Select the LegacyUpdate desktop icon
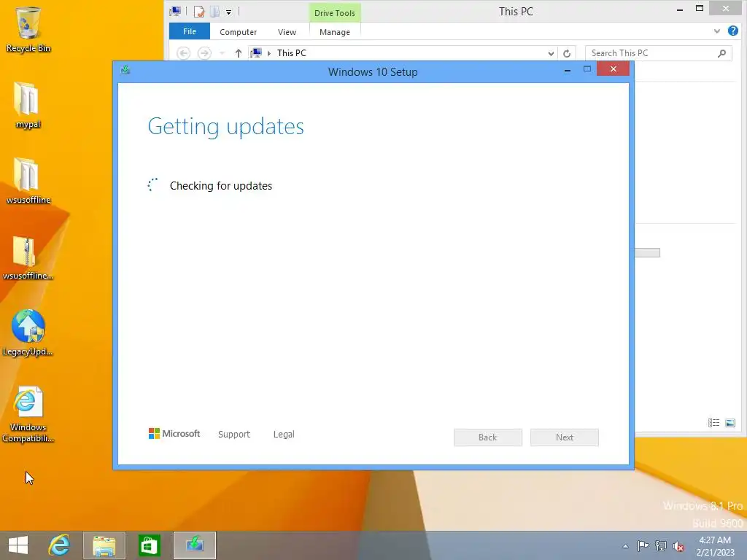The height and width of the screenshot is (560, 747). 28,332
